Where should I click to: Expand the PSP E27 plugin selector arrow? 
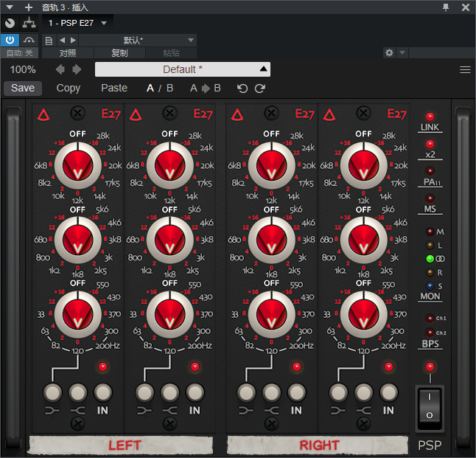pos(104,23)
